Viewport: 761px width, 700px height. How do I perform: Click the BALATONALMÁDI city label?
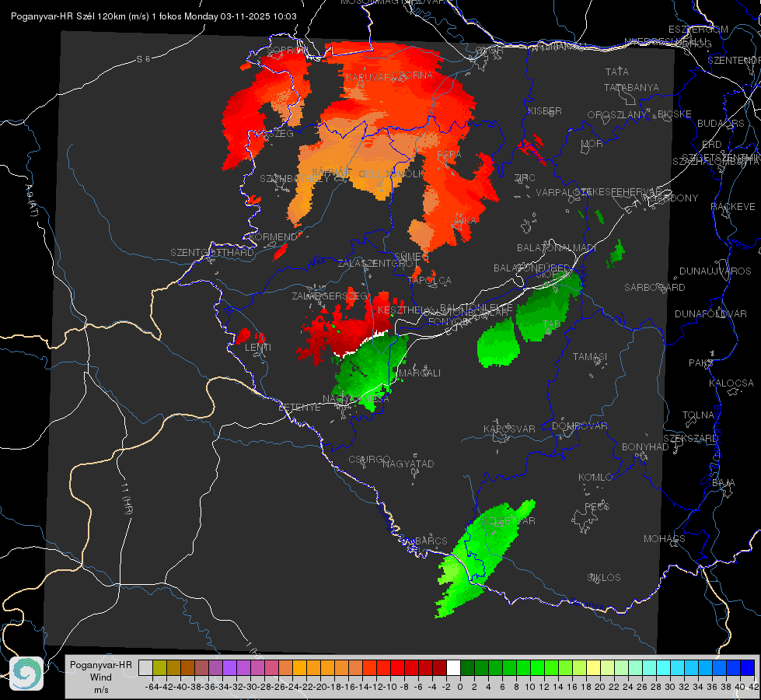tap(557, 248)
